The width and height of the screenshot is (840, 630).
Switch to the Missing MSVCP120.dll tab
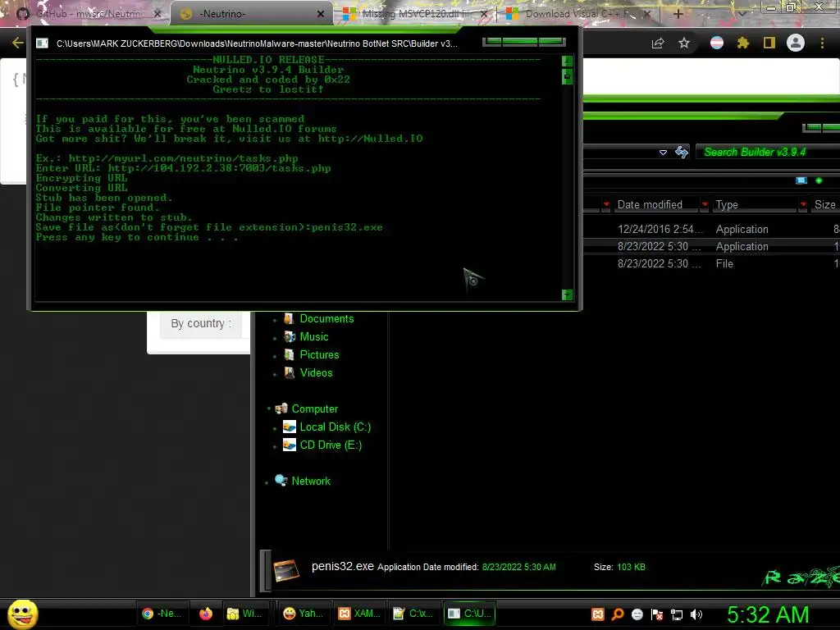(x=417, y=14)
